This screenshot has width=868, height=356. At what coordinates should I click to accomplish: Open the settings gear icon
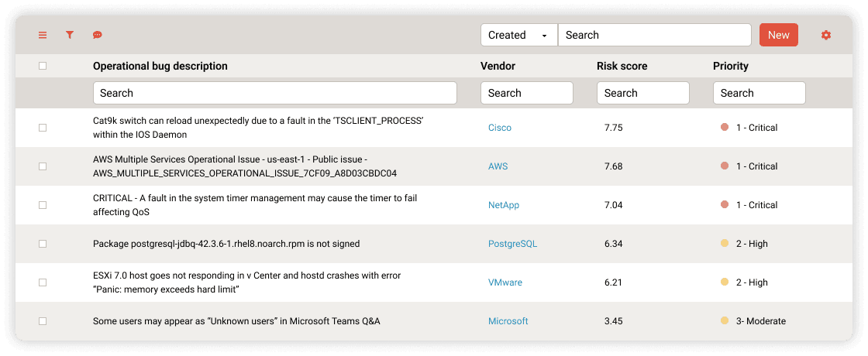coord(826,35)
